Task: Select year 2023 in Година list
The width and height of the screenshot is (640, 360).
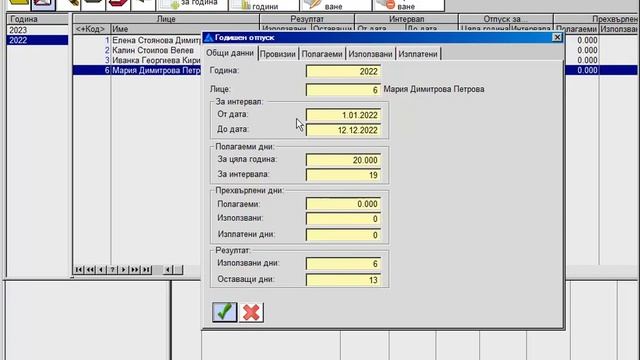Action: pos(38,30)
